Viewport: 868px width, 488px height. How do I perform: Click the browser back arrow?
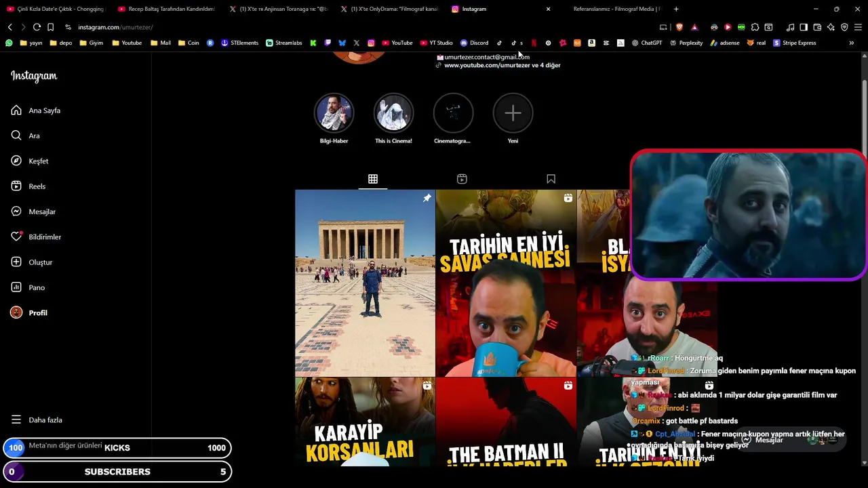pyautogui.click(x=9, y=27)
